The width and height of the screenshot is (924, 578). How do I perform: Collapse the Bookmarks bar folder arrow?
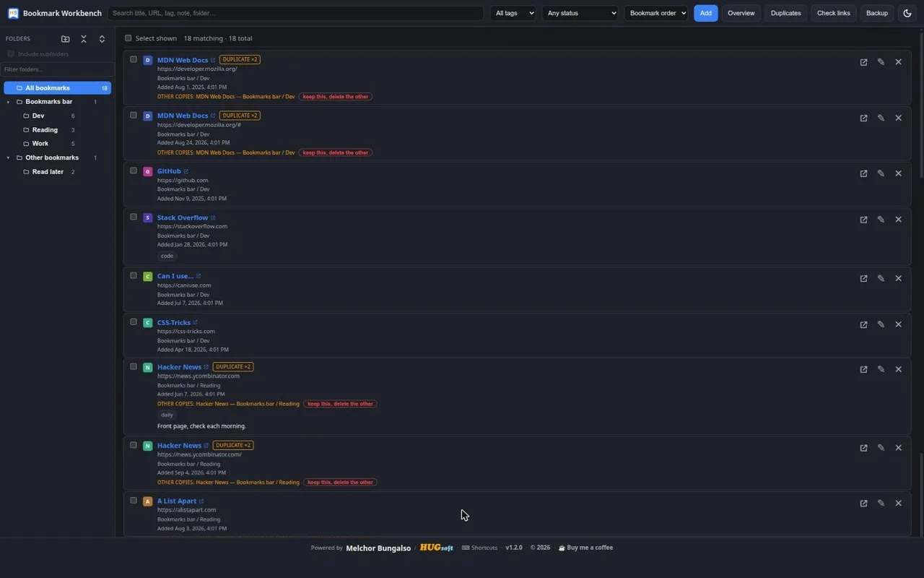click(x=9, y=102)
